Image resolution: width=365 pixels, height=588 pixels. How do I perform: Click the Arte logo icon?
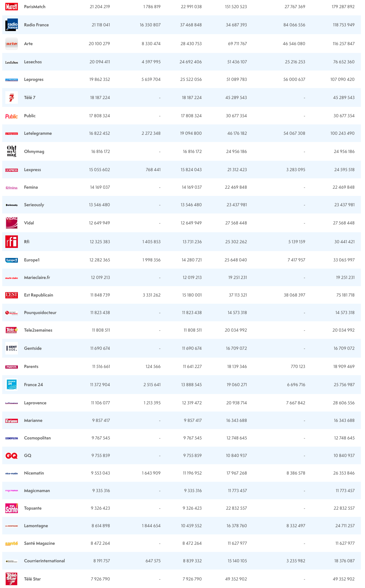click(12, 44)
